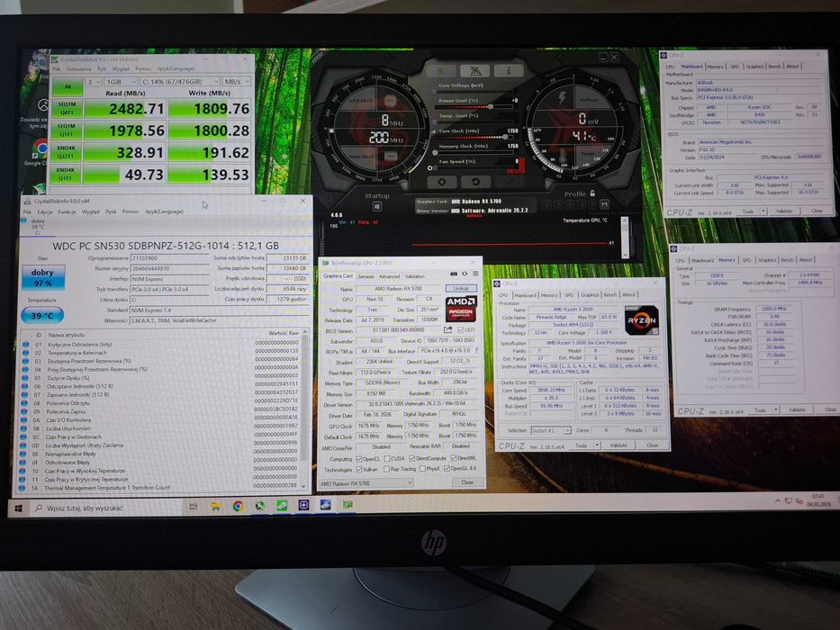Open the Ustawienia menu in CrystalDiskMark
The width and height of the screenshot is (840, 630).
click(x=78, y=69)
